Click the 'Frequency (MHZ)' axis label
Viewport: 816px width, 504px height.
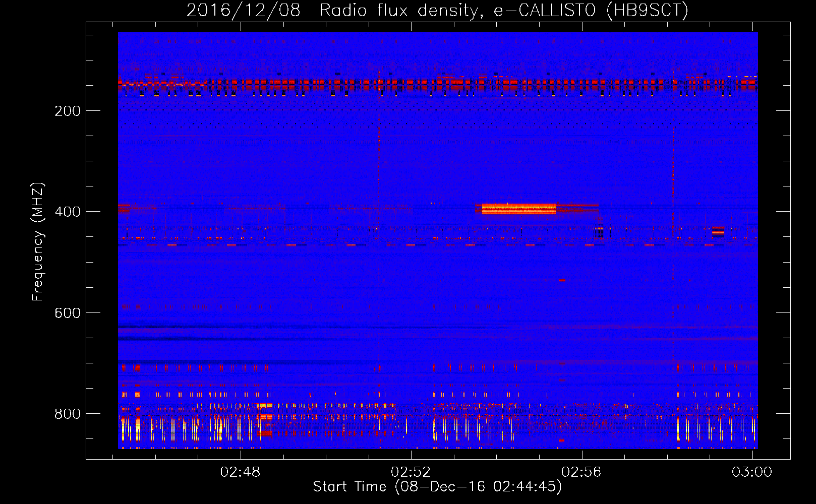point(38,242)
